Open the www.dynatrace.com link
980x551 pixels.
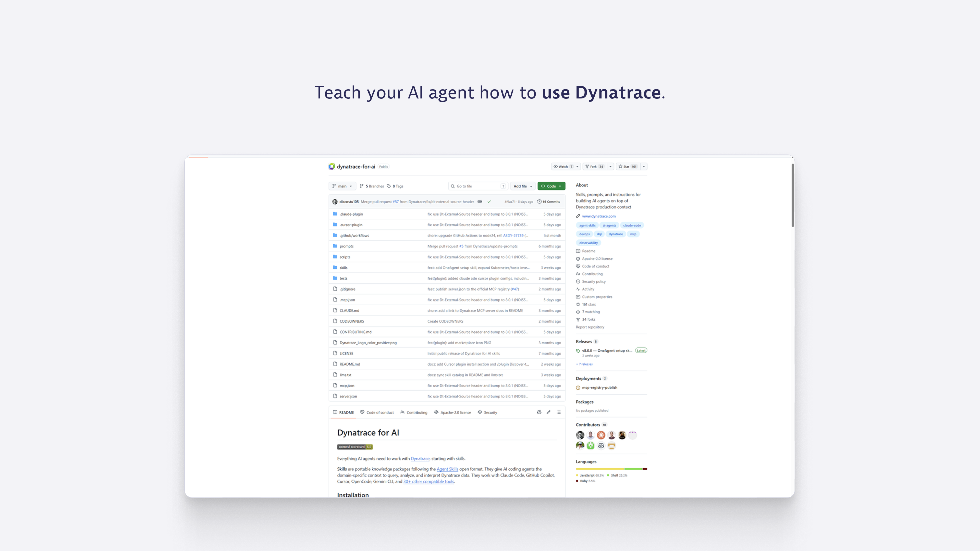(599, 216)
